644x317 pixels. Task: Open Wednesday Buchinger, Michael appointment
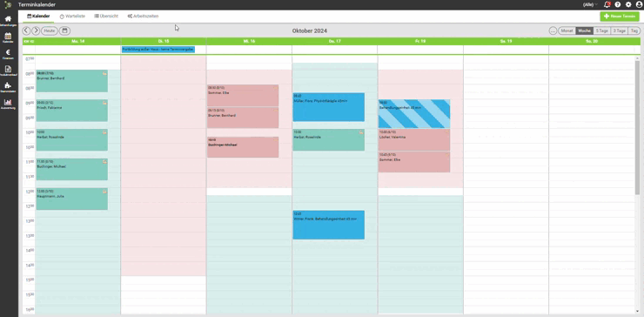(243, 147)
